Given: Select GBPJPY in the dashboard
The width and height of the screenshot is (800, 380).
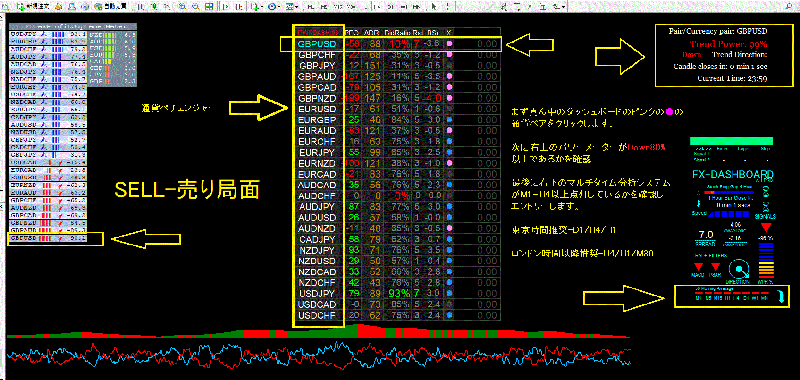Looking at the screenshot, I should pos(317,66).
